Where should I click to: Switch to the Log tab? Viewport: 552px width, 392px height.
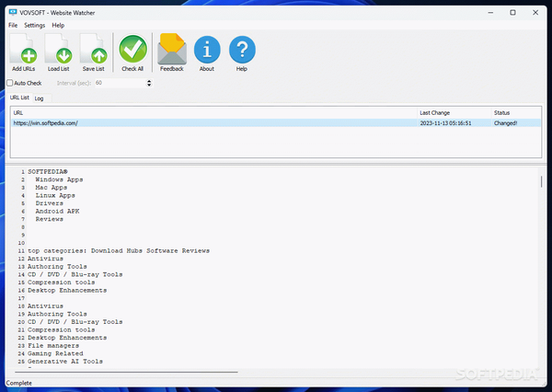tap(39, 98)
